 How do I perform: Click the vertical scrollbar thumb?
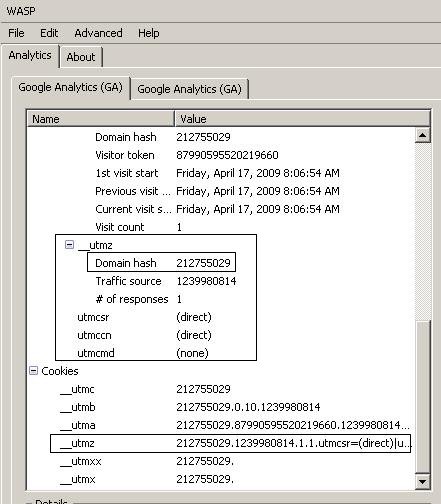tap(423, 397)
